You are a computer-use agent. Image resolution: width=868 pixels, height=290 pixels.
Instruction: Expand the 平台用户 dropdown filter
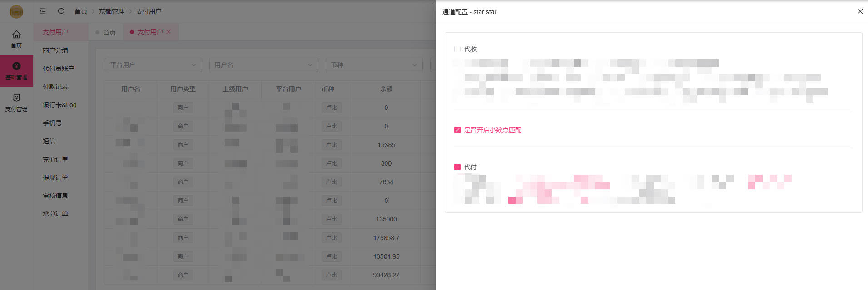tap(153, 65)
